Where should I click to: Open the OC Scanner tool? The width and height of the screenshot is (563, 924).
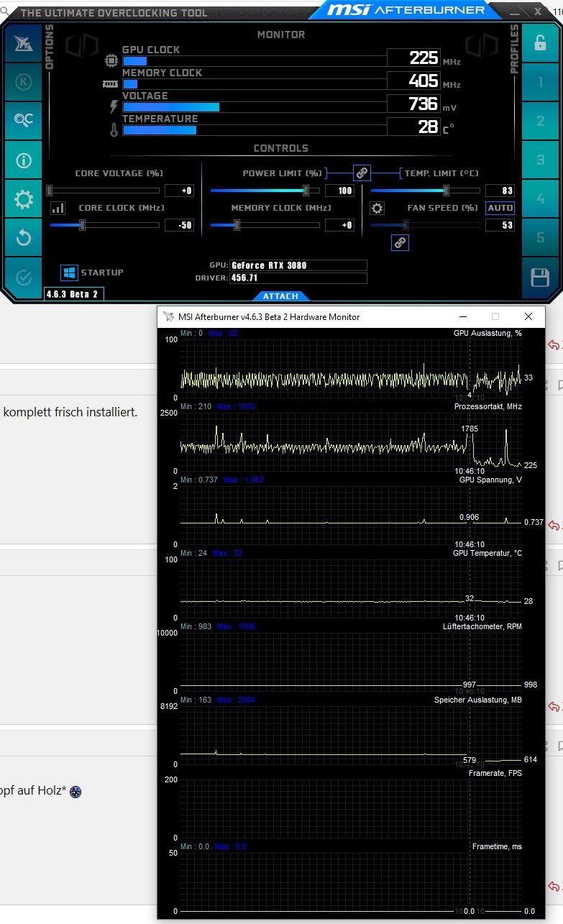pyautogui.click(x=24, y=121)
